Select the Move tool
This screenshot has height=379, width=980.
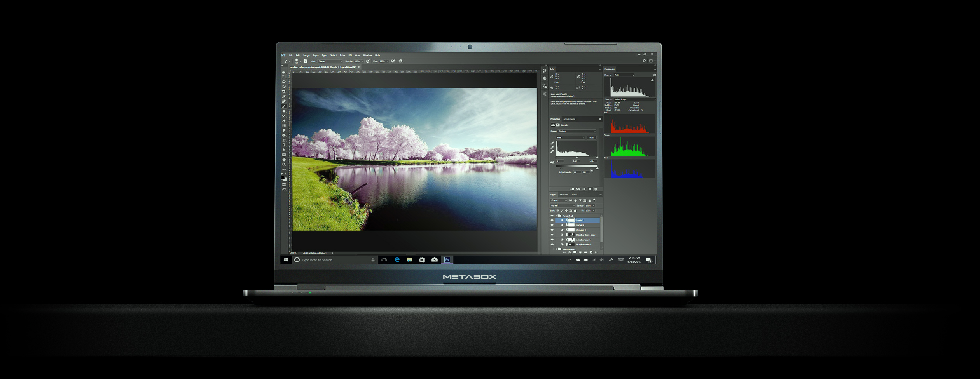pos(284,72)
